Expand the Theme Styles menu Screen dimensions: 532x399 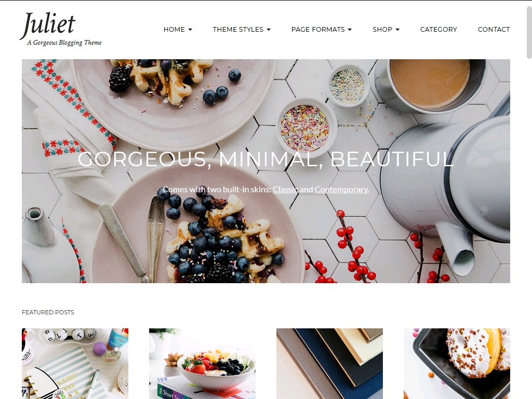tap(242, 30)
